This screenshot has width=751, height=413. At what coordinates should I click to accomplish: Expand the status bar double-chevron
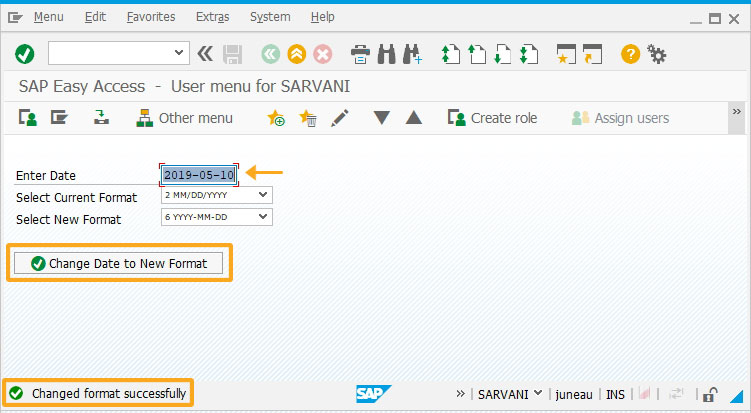click(460, 394)
